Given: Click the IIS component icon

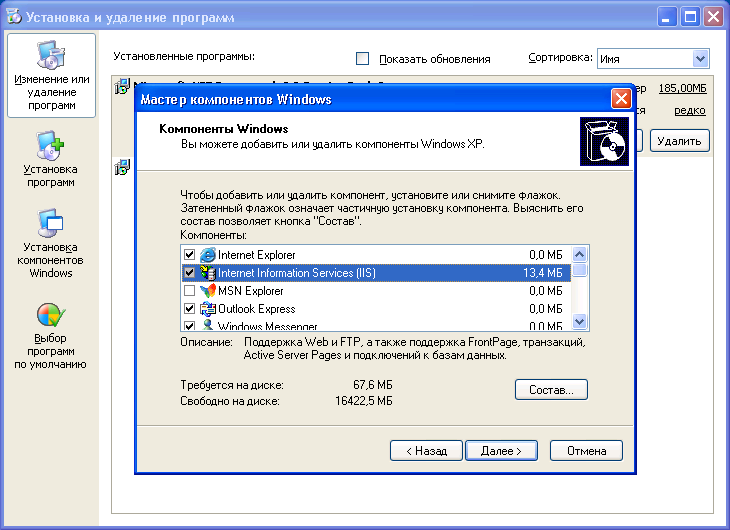Looking at the screenshot, I should point(208,272).
